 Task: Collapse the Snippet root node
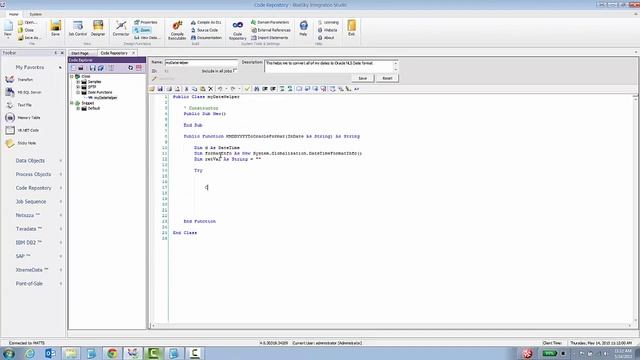pos(72,103)
